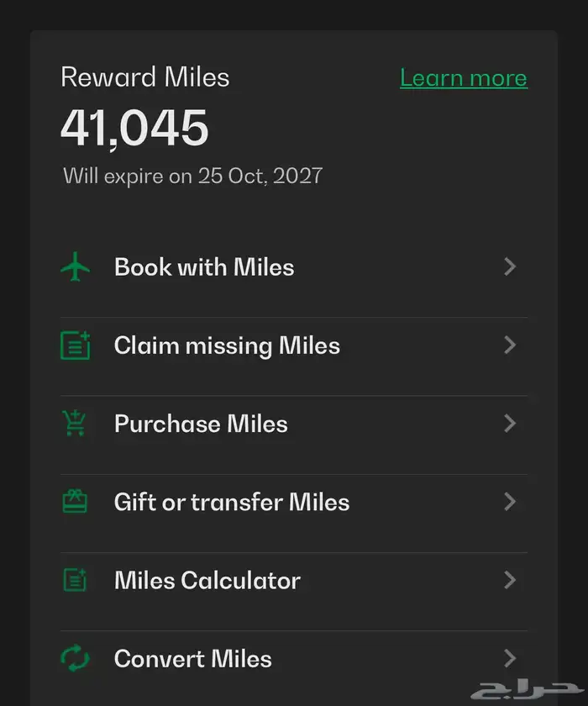588x706 pixels.
Task: Expand Miles Calculator chevron arrow
Action: point(509,580)
